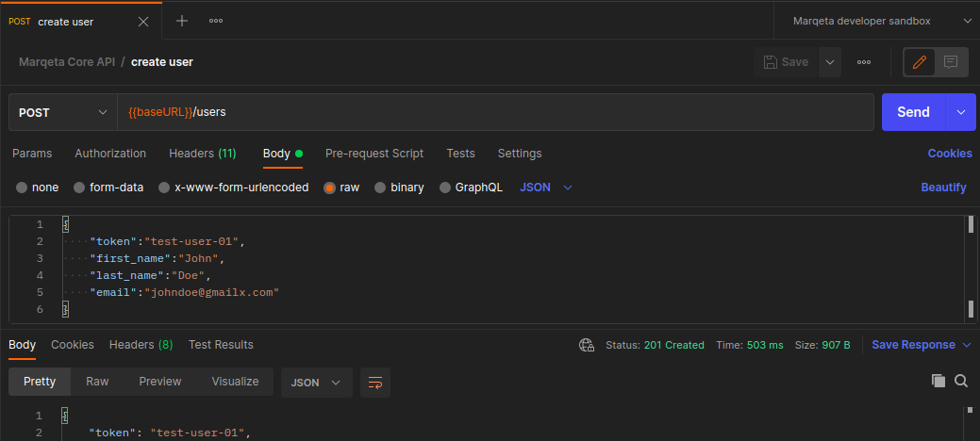Screen dimensions: 980x441
Task: Click the 201 Created status text
Action: (673, 345)
